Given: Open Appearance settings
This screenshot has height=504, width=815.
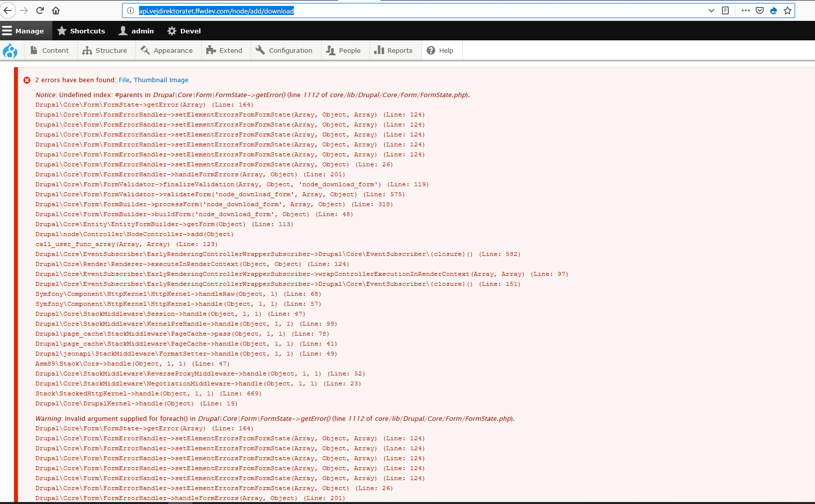Looking at the screenshot, I should 145,50.
